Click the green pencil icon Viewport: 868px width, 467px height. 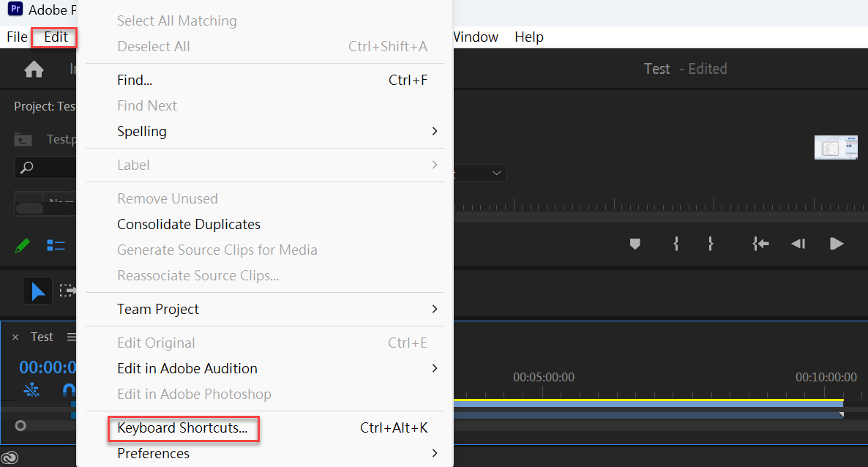[x=23, y=245]
